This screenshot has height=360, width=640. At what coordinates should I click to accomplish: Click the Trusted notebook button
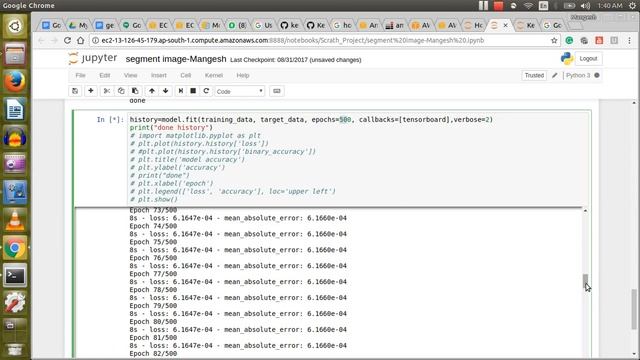(x=534, y=76)
